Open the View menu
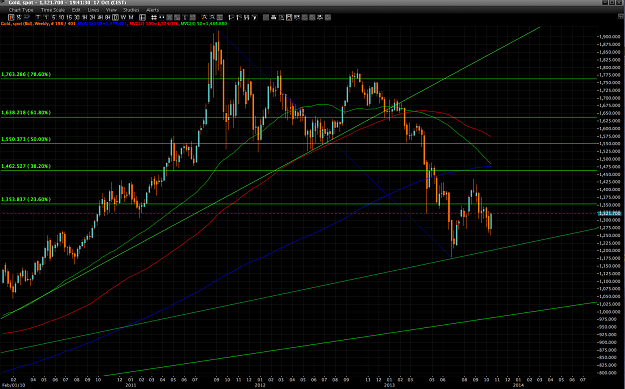 pyautogui.click(x=111, y=10)
